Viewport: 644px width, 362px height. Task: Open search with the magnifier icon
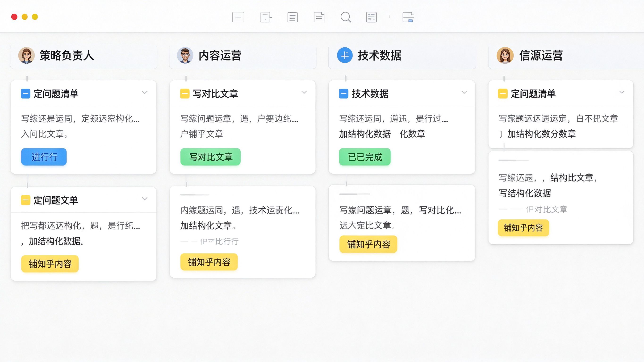pos(346,17)
